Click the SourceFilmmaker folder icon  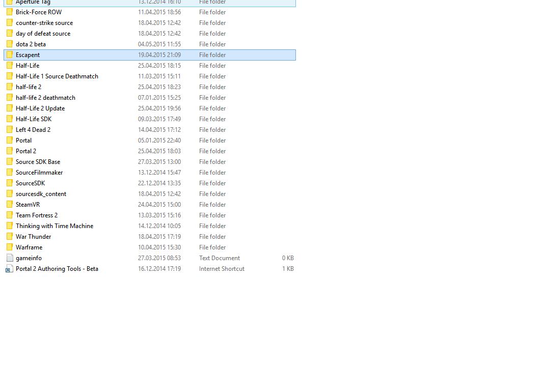(10, 172)
